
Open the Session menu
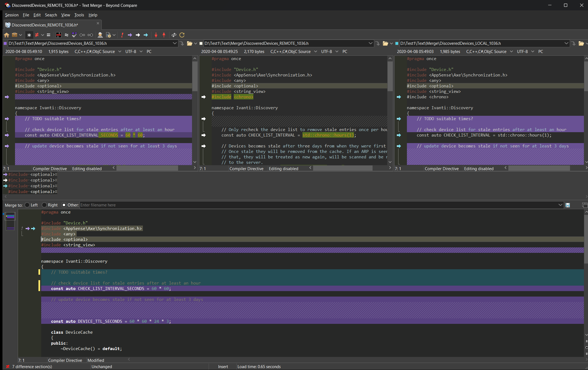12,15
